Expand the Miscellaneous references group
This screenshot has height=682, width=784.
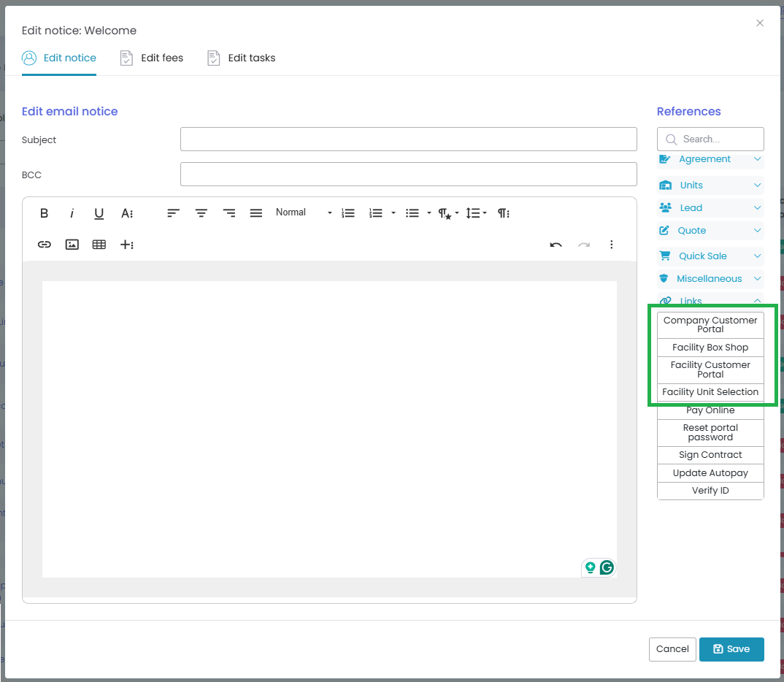[710, 278]
